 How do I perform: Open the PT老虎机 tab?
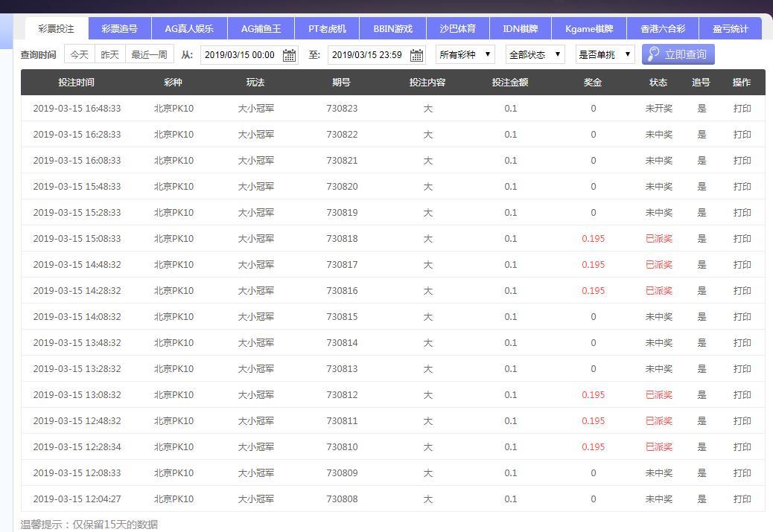pyautogui.click(x=327, y=28)
